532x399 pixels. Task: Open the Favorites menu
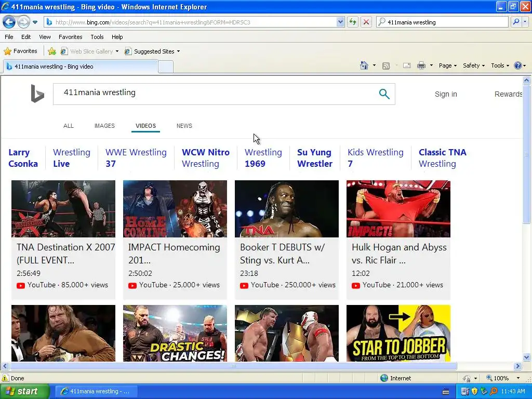[71, 37]
